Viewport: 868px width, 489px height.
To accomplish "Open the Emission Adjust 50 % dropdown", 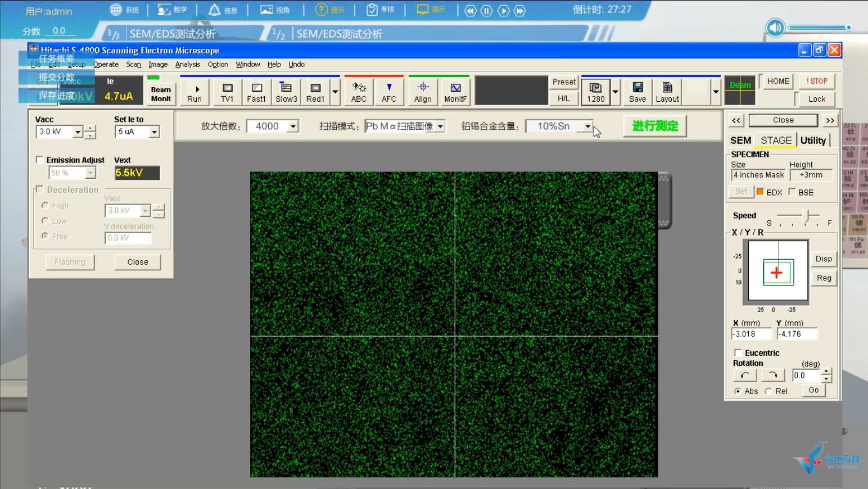I will pos(91,173).
